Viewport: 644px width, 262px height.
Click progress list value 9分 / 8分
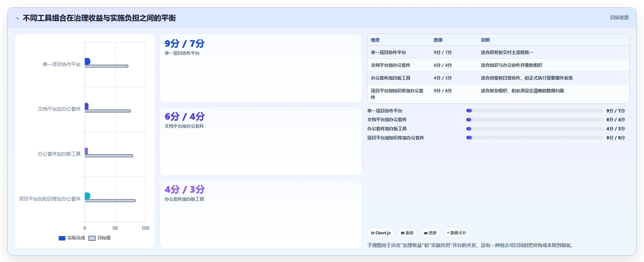point(616,138)
